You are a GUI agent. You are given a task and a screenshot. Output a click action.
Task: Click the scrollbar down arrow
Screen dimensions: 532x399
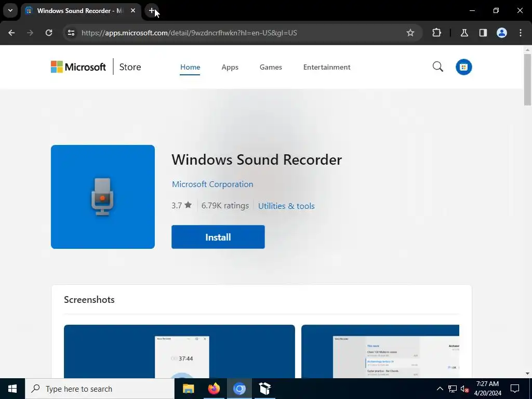[x=527, y=374]
